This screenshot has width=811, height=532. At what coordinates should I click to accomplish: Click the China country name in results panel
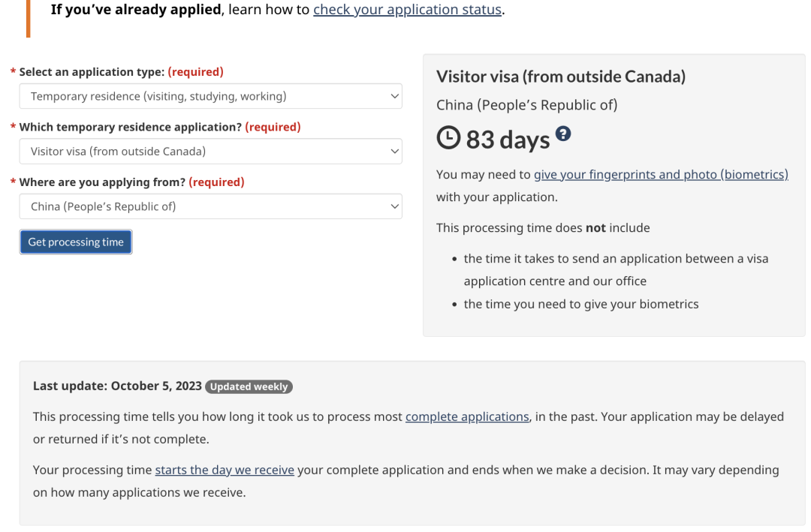[526, 105]
